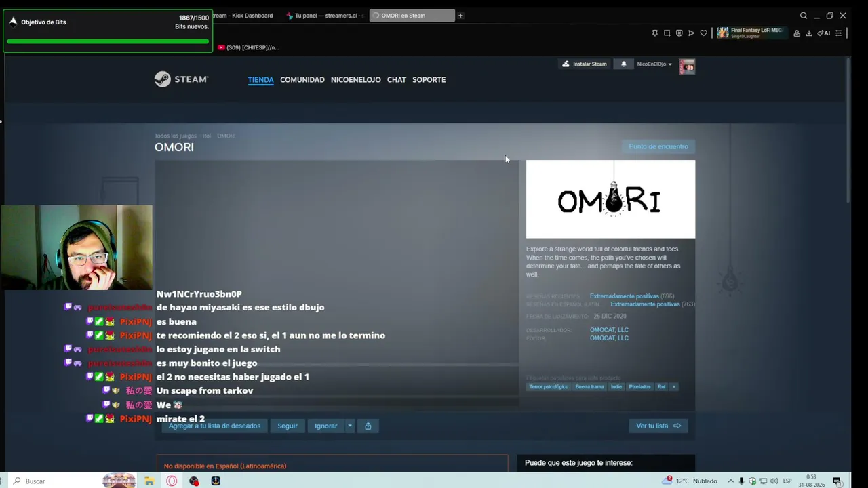
Task: Click the (309) [CHI/ESP] YouTube bookmark
Action: tap(248, 47)
